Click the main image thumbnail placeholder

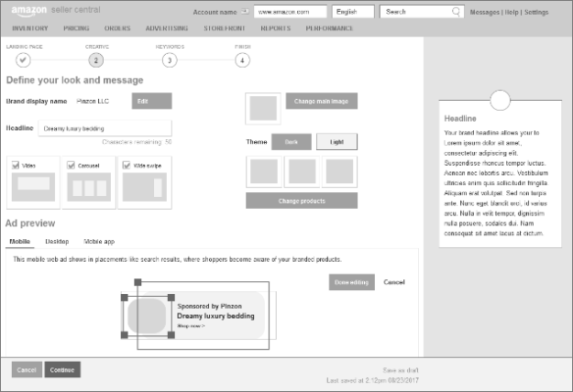[x=264, y=108]
